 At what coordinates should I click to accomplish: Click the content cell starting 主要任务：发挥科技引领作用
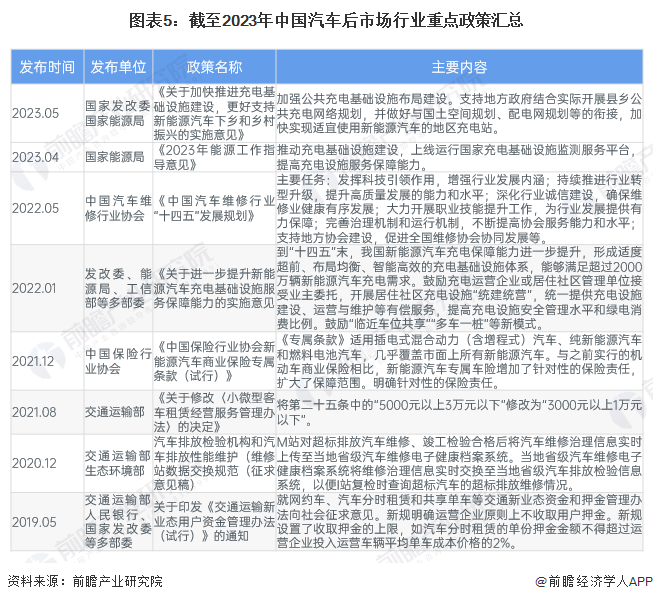point(459,208)
